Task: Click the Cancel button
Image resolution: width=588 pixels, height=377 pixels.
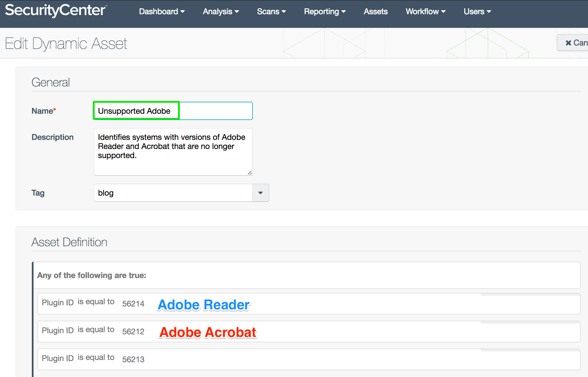Action: coord(573,43)
